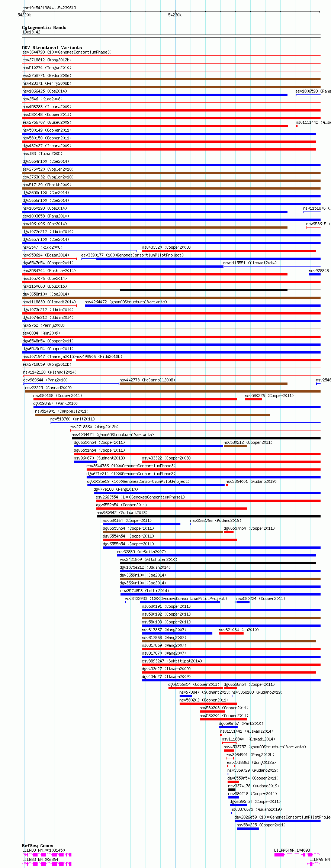
Task: Click the esv3574853 (Uddin2014) label
Action: pos(145,591)
